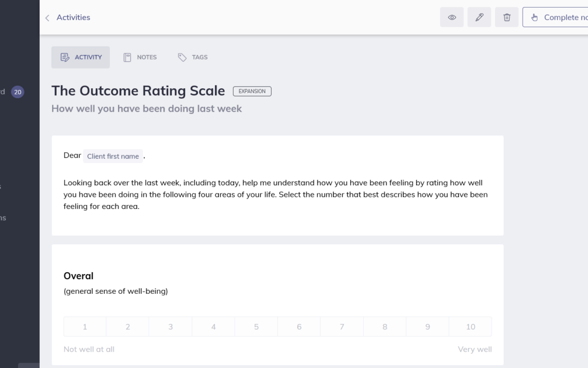
Task: Click the trash delete icon
Action: click(x=507, y=17)
